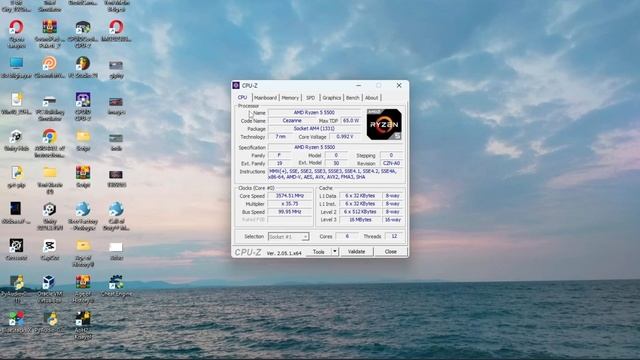640x360 pixels.
Task: Select the blank white desktop icon
Action: [116, 247]
